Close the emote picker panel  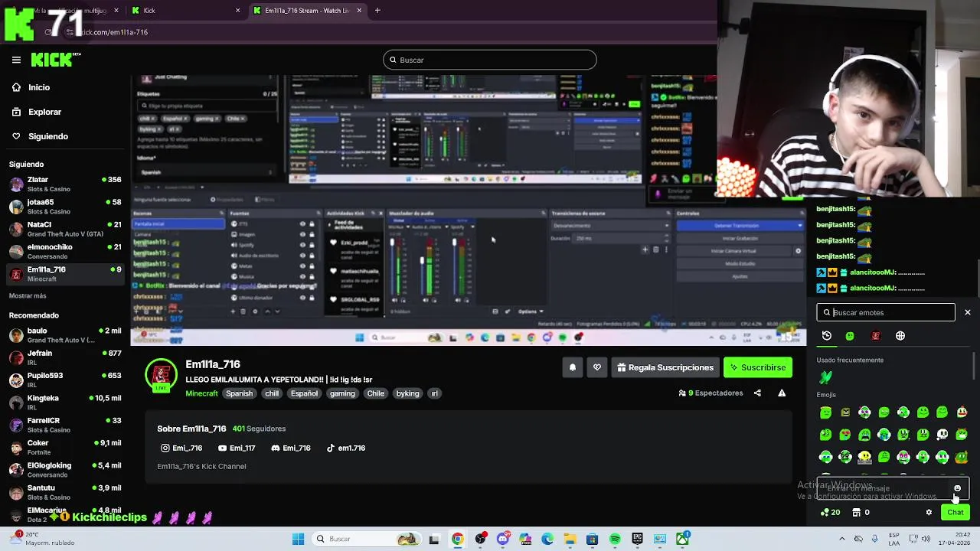[x=968, y=312]
